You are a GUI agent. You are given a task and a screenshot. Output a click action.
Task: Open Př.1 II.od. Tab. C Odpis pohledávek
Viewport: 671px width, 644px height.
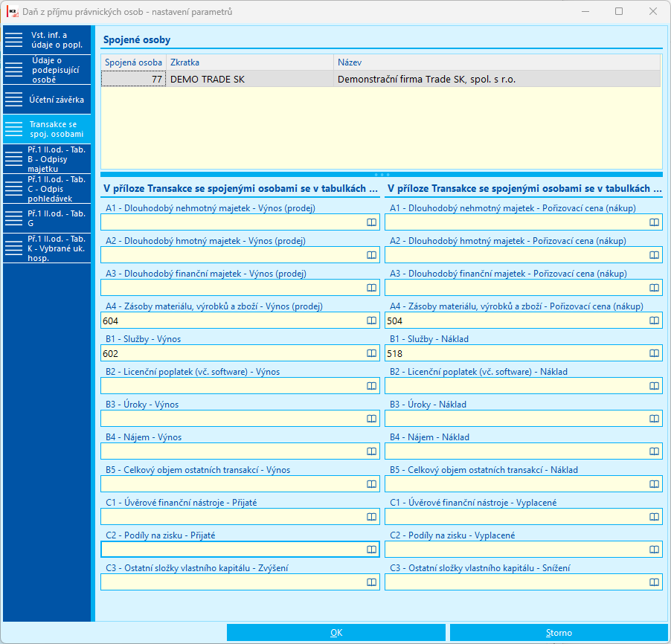click(x=47, y=189)
